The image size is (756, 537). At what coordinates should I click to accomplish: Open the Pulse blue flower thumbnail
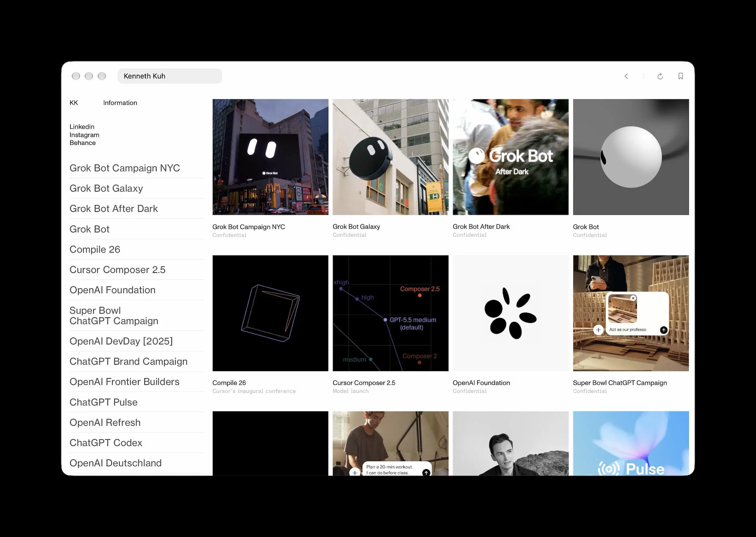pyautogui.click(x=631, y=443)
